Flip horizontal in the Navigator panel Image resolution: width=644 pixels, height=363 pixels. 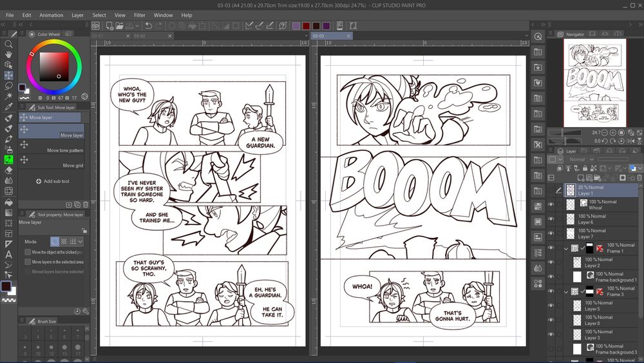click(x=631, y=141)
